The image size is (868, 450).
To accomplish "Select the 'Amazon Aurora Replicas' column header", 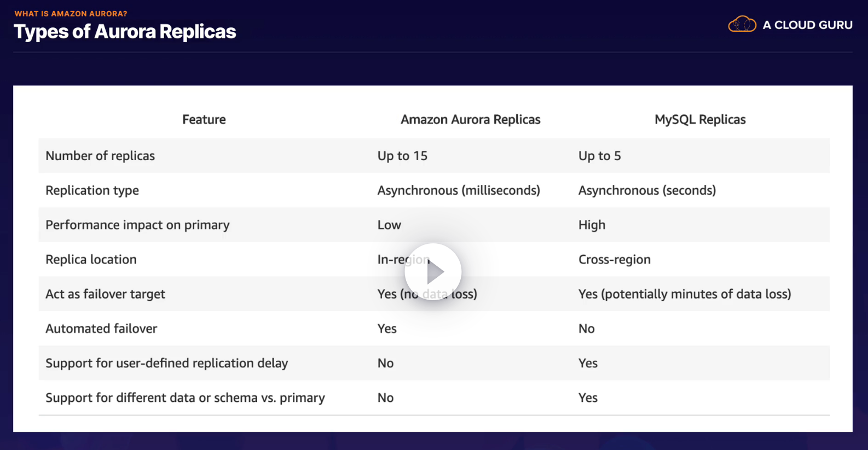I will (x=470, y=120).
